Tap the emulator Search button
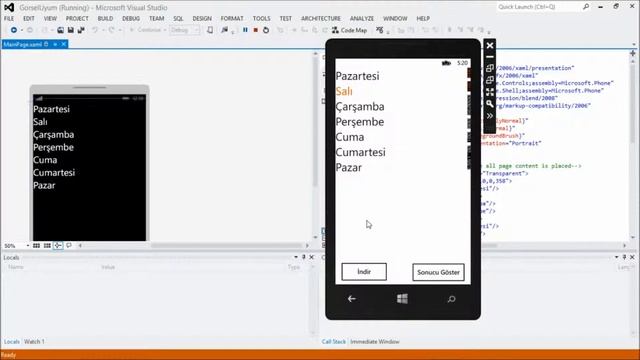640x360 pixels. (x=451, y=299)
